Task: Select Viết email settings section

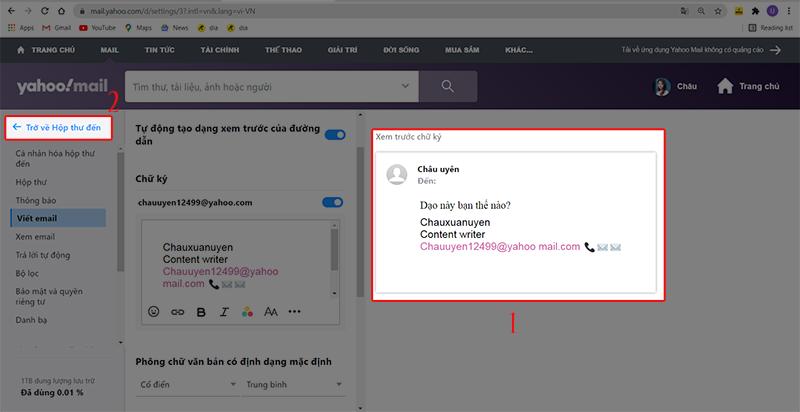Action: click(58, 218)
